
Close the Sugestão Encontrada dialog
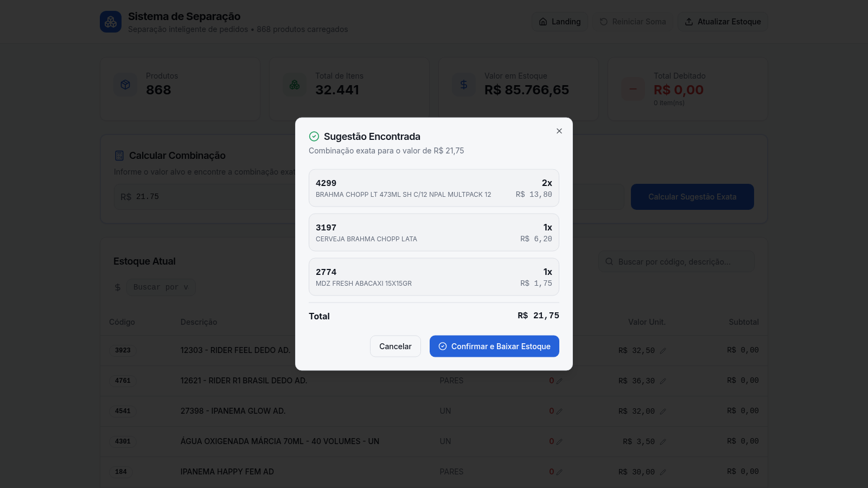[559, 131]
